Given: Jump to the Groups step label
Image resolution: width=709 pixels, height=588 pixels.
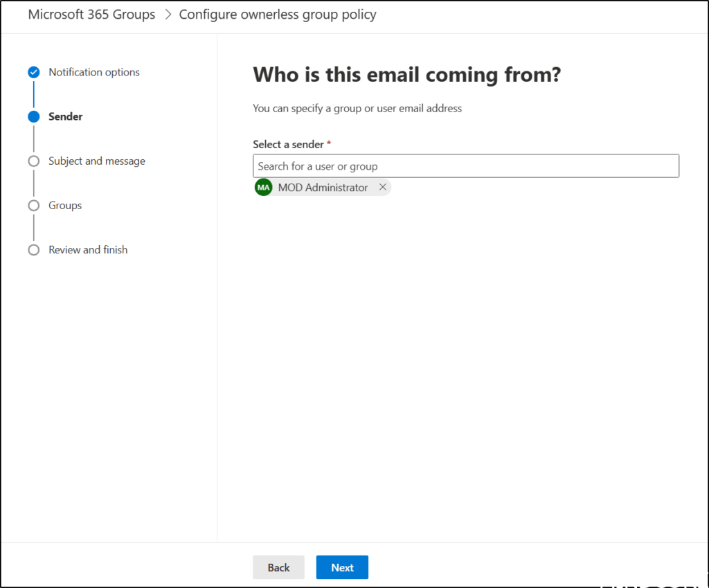Looking at the screenshot, I should pos(65,206).
